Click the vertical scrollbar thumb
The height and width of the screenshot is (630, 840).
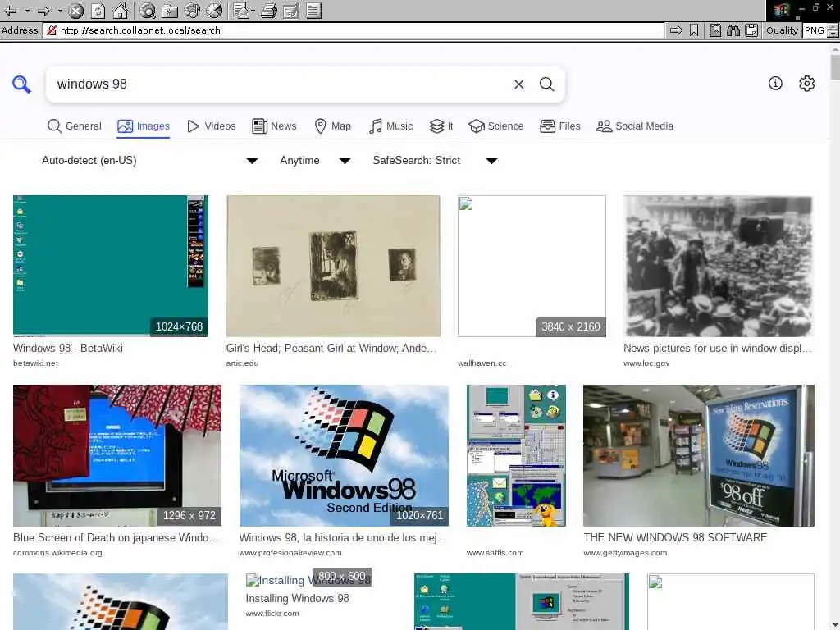(834, 67)
